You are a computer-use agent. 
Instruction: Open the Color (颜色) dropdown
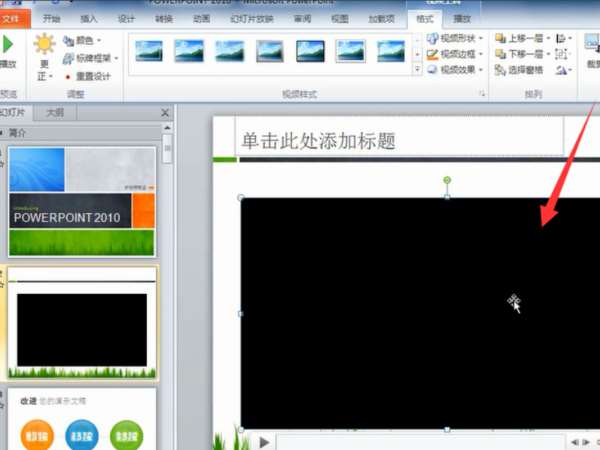(82, 40)
